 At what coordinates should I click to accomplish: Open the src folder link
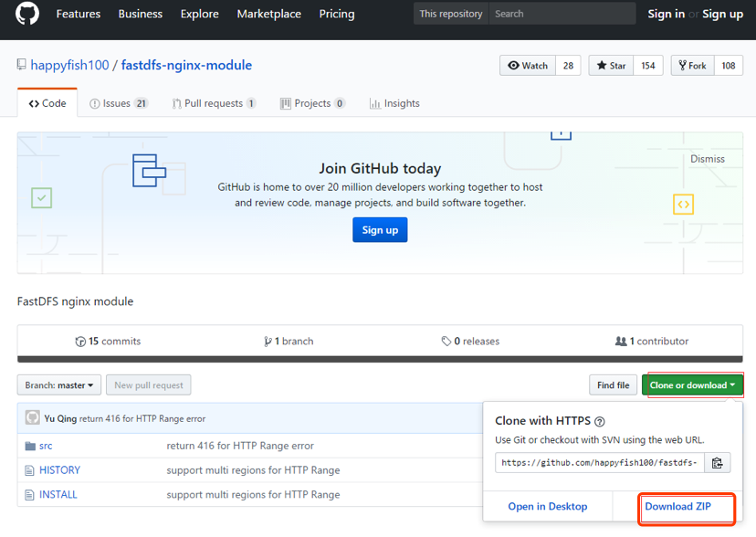[46, 446]
